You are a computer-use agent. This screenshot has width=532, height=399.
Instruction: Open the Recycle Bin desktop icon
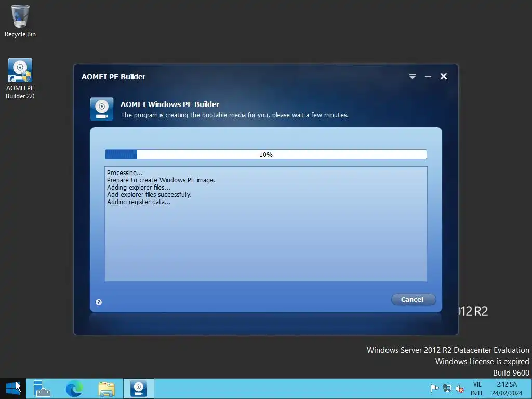pos(20,21)
